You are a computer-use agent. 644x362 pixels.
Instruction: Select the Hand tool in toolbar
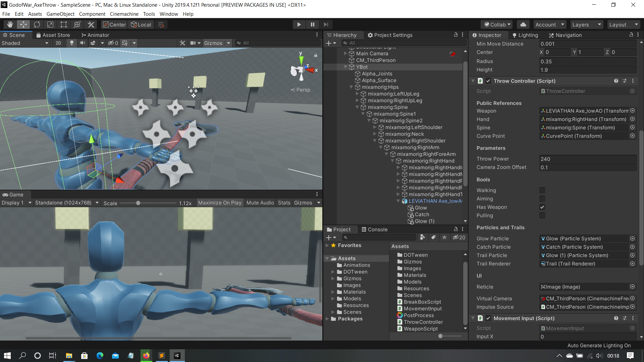pyautogui.click(x=10, y=24)
